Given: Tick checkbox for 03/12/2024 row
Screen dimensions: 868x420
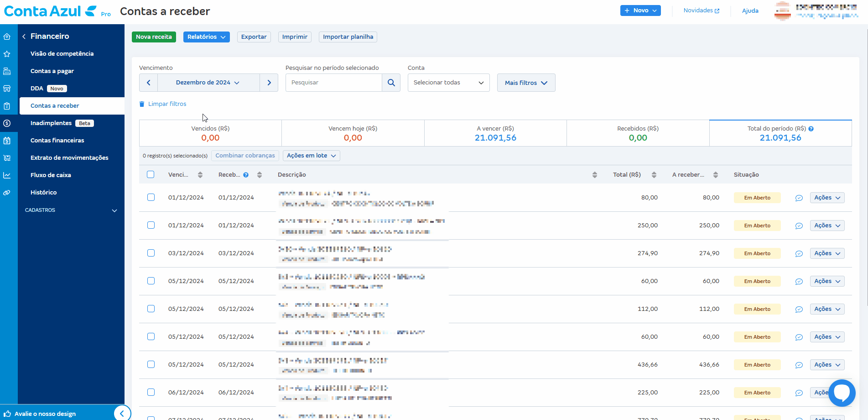Looking at the screenshot, I should (x=151, y=253).
